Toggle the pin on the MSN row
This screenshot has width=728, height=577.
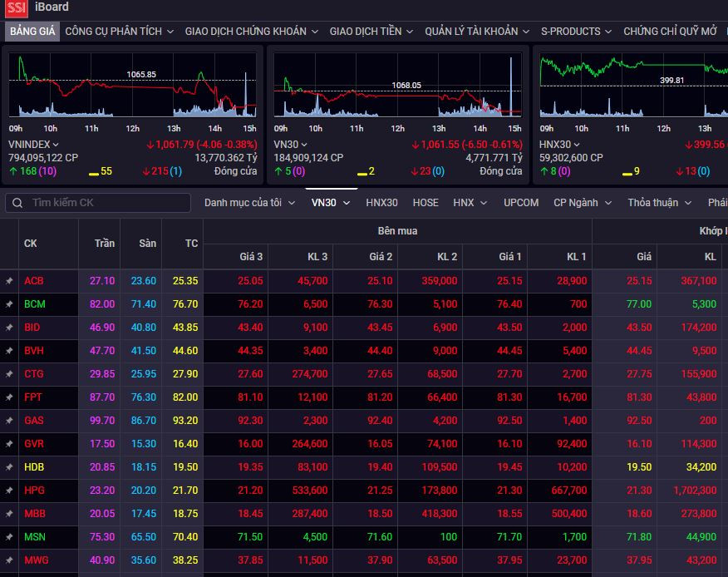coord(9,537)
